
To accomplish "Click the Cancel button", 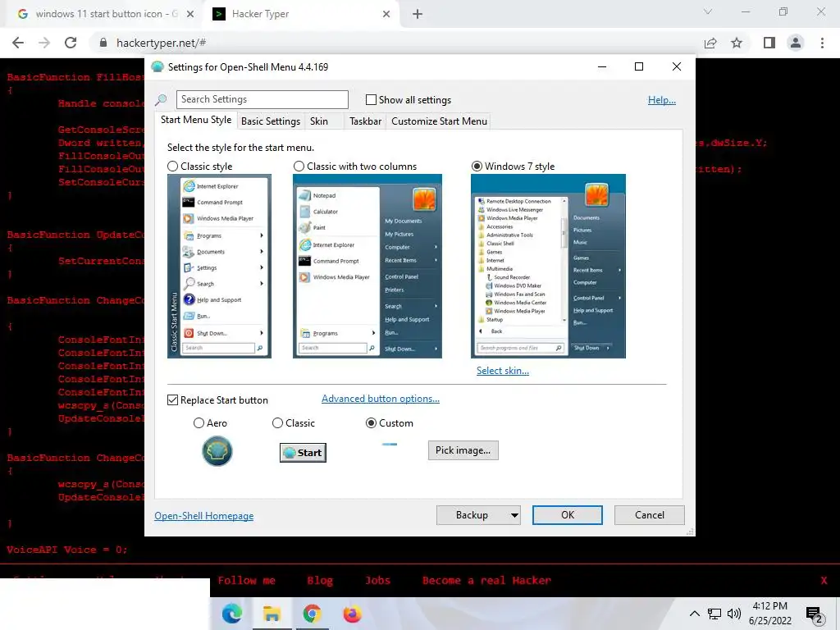I will (x=650, y=515).
